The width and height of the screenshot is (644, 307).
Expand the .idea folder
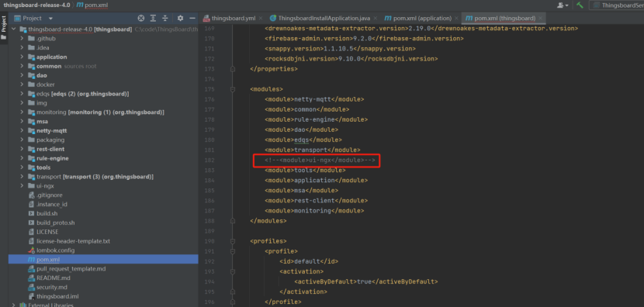tap(22, 47)
